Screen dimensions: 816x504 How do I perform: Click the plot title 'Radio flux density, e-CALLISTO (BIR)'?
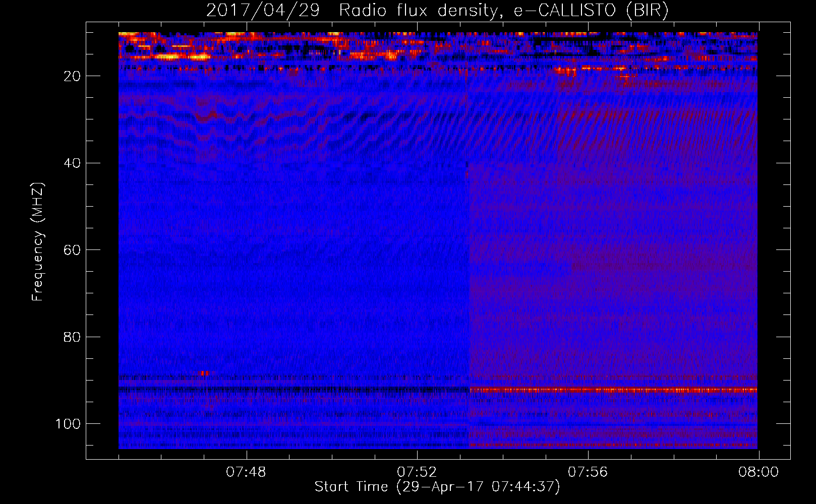coord(503,11)
